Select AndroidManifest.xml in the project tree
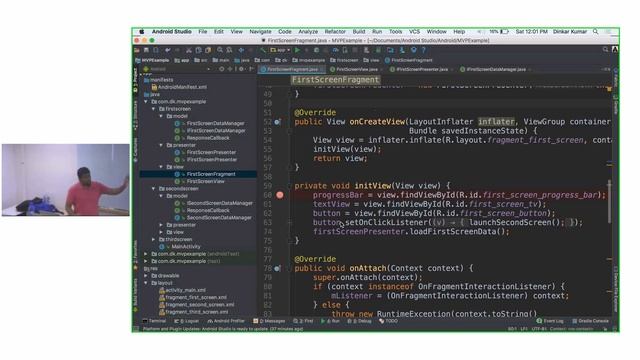This screenshot has height=360, width=640. (179, 87)
